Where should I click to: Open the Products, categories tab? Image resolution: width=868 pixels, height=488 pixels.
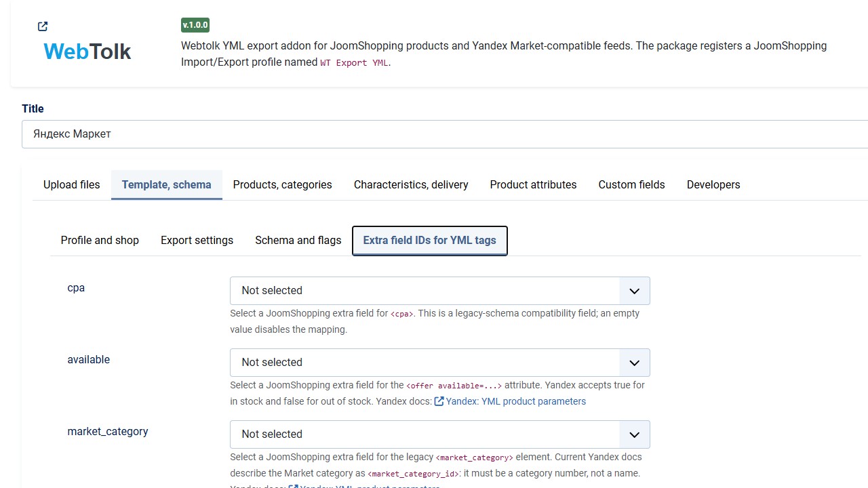click(283, 184)
